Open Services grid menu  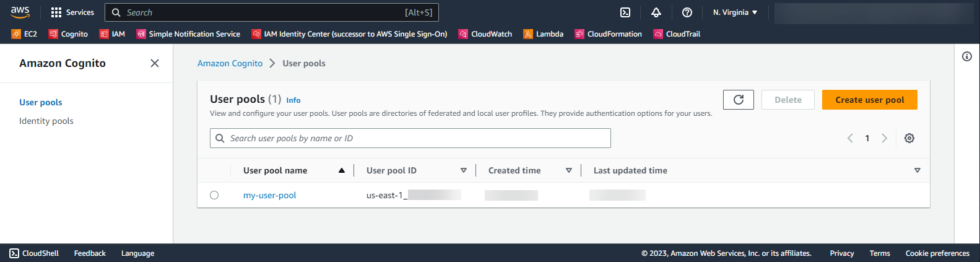[x=72, y=12]
